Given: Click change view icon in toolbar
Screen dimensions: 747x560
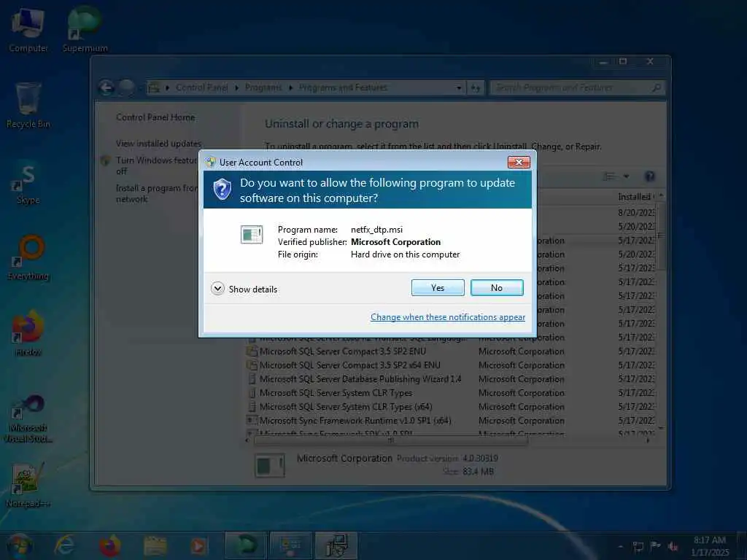Looking at the screenshot, I should coord(609,176).
